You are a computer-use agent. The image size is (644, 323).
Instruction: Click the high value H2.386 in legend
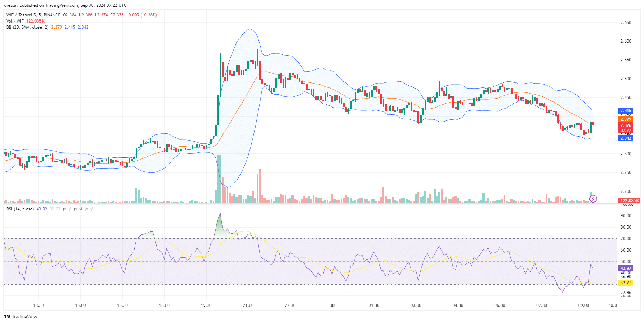86,15
